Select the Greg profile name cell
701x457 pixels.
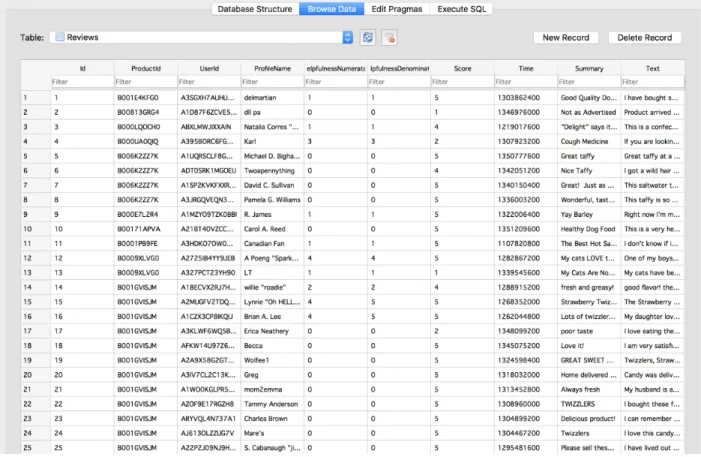point(272,375)
